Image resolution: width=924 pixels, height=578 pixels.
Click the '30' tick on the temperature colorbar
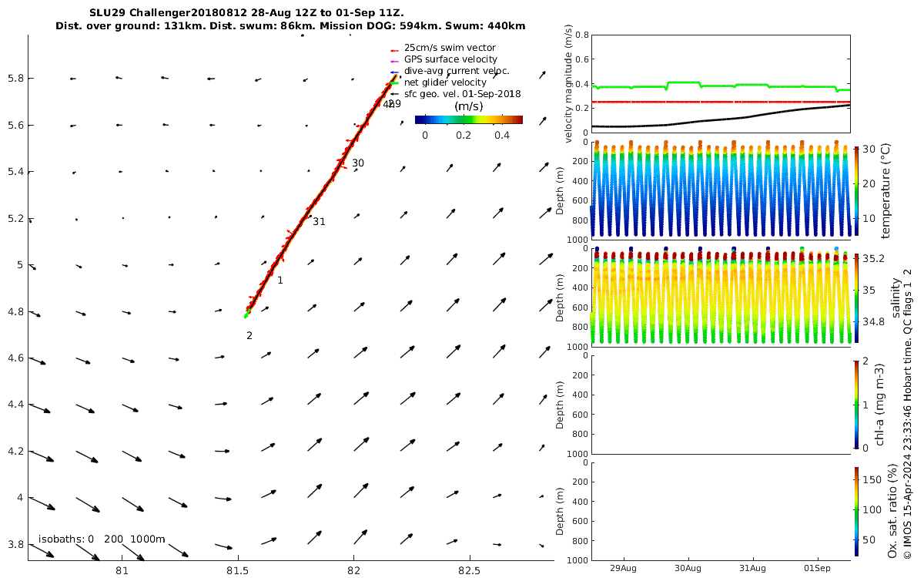(x=869, y=150)
